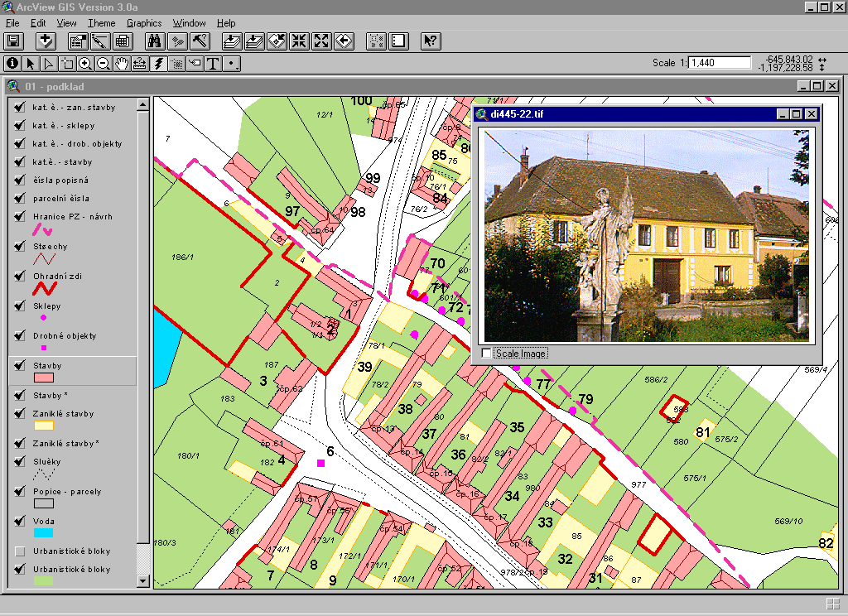Select the Measure tool
This screenshot has height=616, width=848.
(139, 64)
